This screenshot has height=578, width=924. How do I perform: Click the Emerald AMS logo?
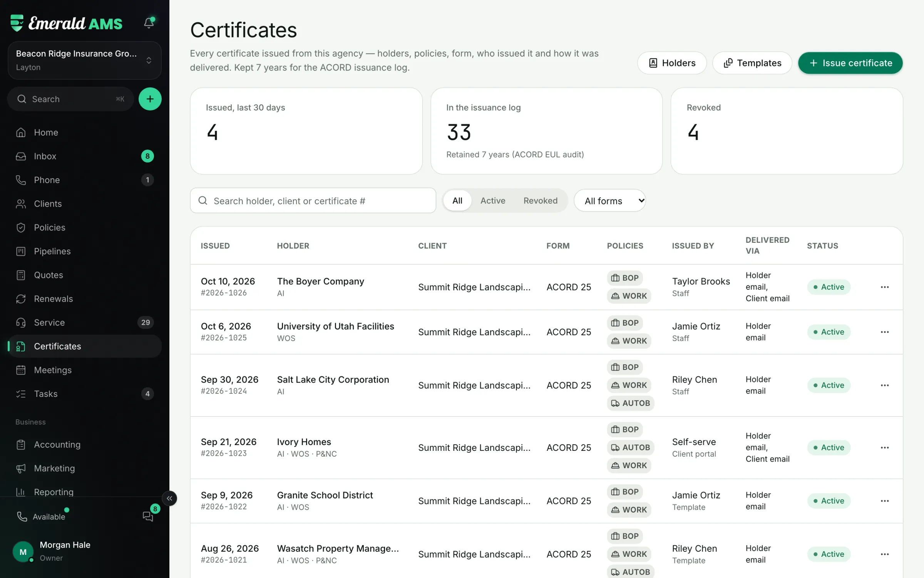click(x=66, y=23)
